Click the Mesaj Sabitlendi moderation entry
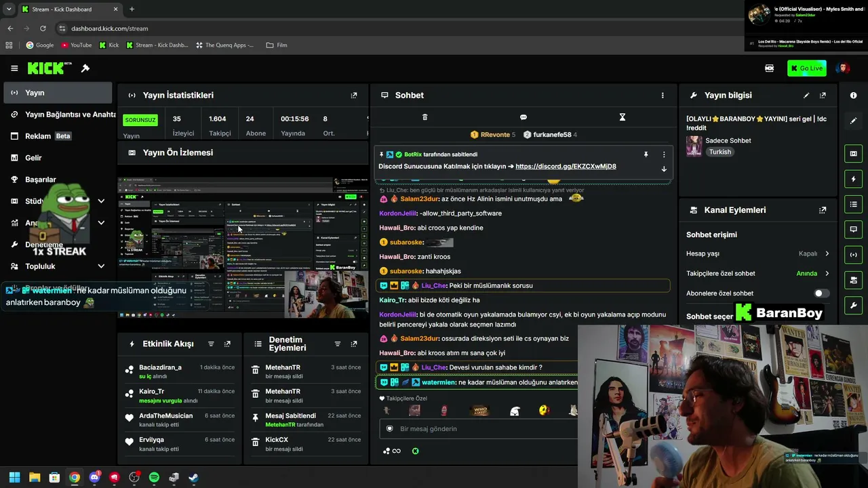 click(305, 420)
